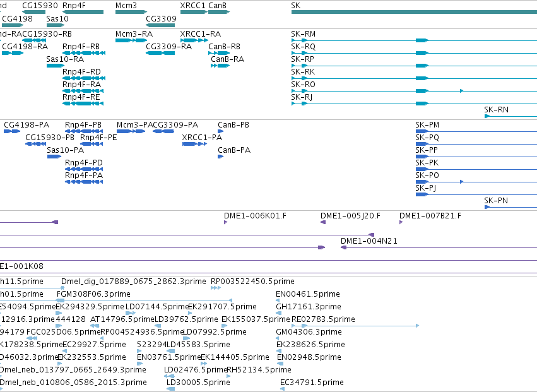537x392 pixels.
Task: Click the Sas10 gene label in top track
Action: (x=57, y=18)
